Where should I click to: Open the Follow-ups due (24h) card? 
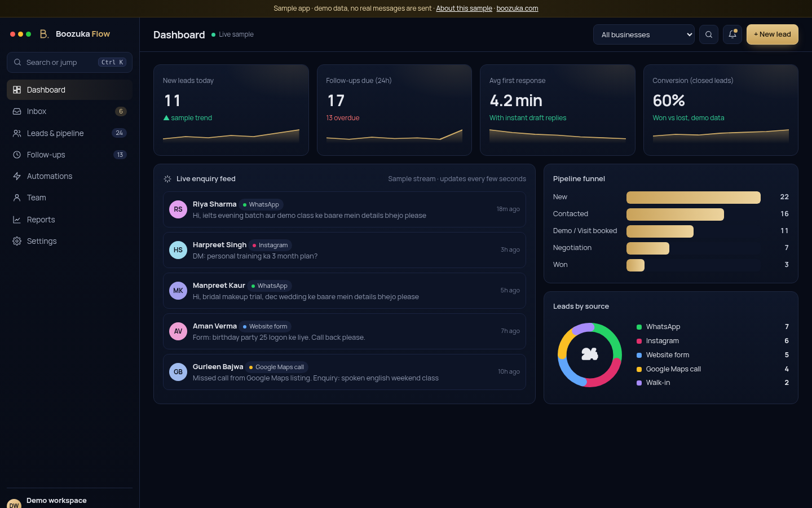pyautogui.click(x=394, y=110)
